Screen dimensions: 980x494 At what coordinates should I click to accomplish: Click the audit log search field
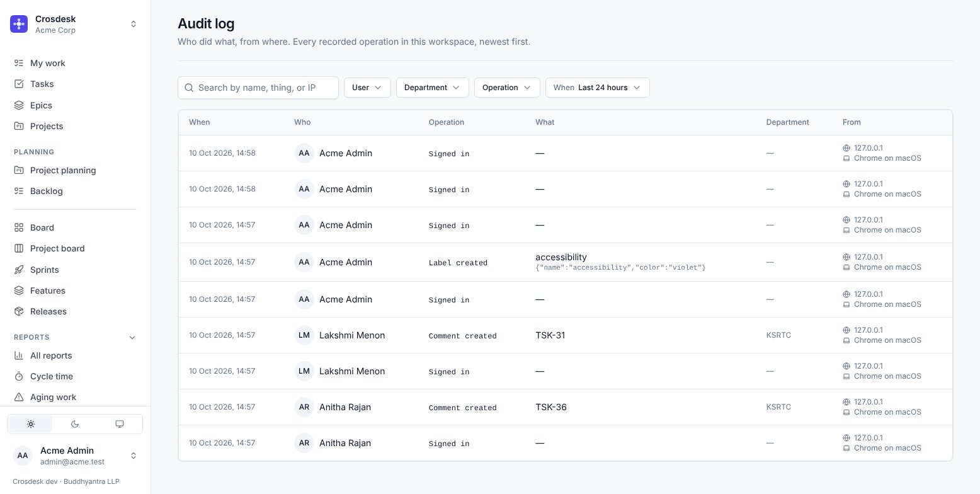[258, 88]
